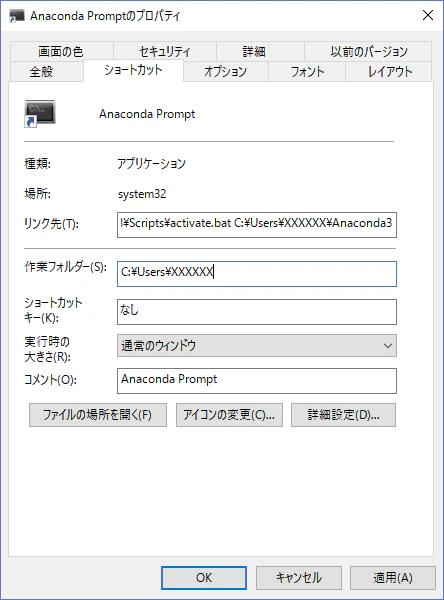Click the キャンセル button
Image resolution: width=444 pixels, height=600 pixels.
click(299, 578)
